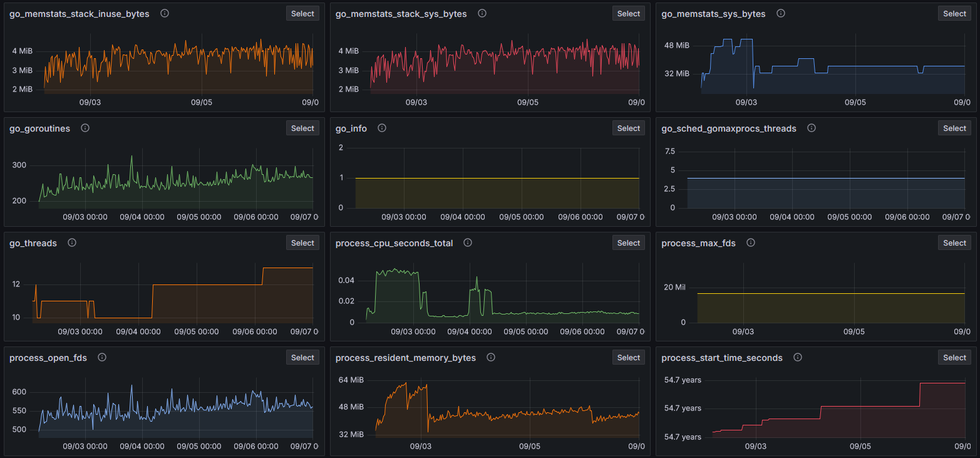Select the go_memstats_stack_inuse_bytes metric
The height and width of the screenshot is (458, 980).
[x=302, y=13]
